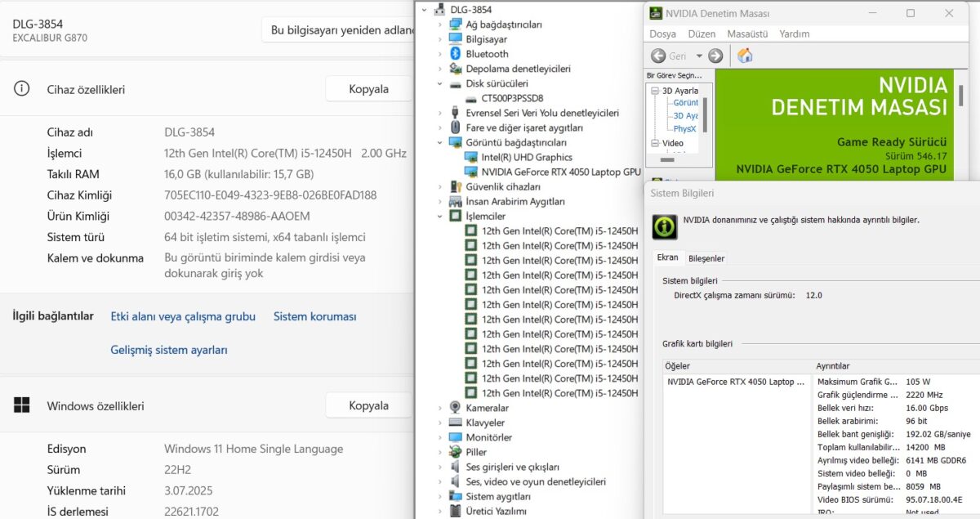Expand the Ağ bağdaştırıcıları node

[x=440, y=25]
